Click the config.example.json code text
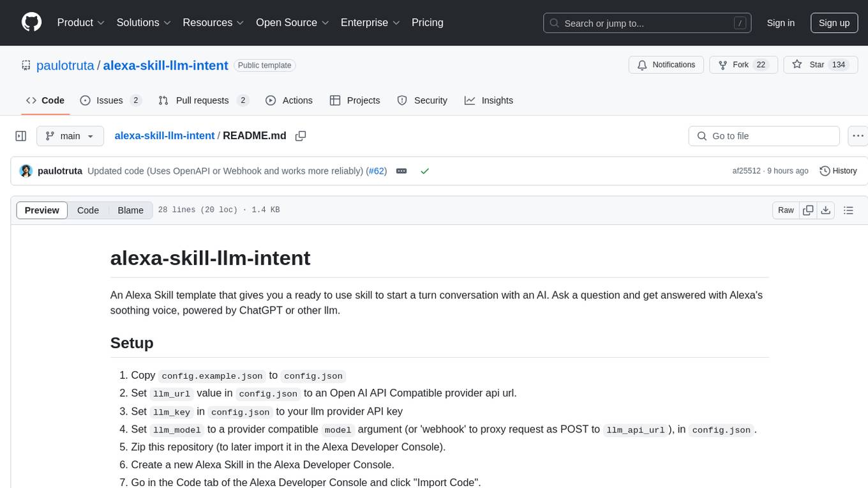This screenshot has width=868, height=488. tap(212, 376)
